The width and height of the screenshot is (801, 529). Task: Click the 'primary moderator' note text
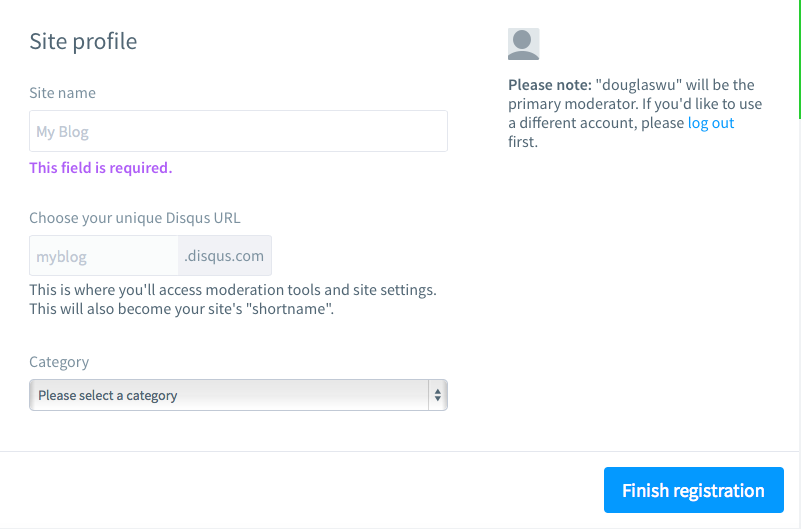(572, 104)
